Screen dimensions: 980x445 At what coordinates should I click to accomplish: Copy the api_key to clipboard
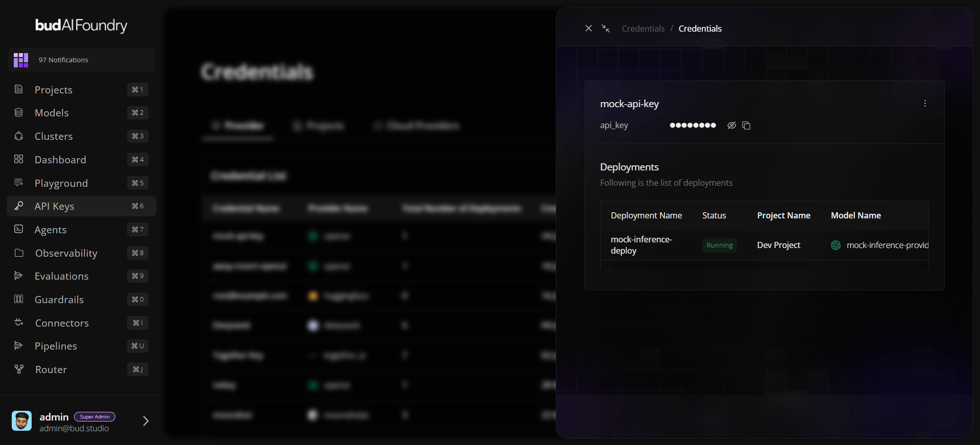point(746,126)
